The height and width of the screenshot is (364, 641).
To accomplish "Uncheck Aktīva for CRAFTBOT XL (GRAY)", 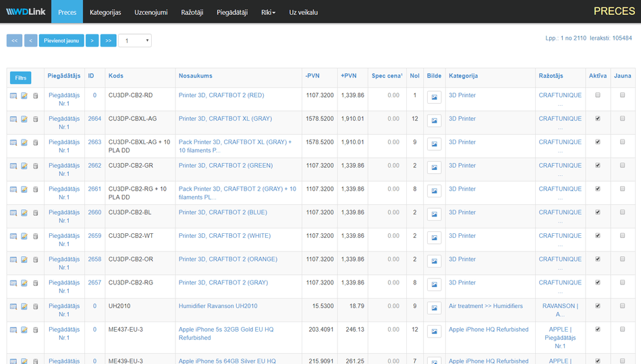I will coord(597,119).
